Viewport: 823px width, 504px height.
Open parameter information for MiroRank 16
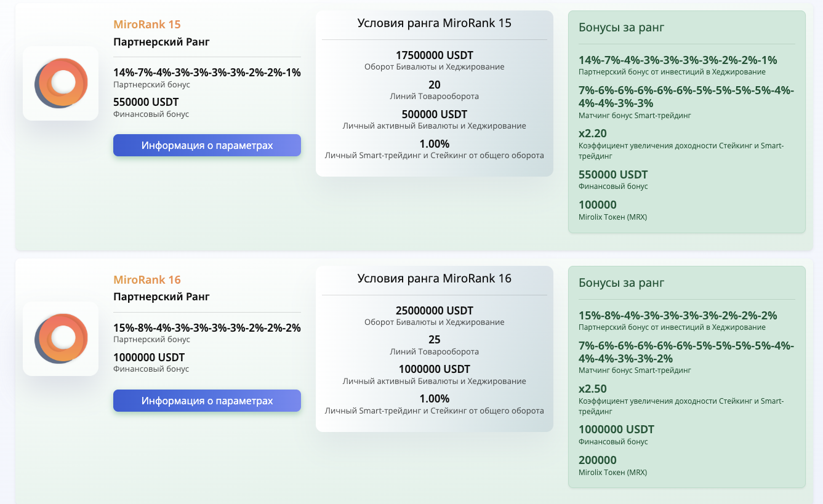click(x=207, y=401)
